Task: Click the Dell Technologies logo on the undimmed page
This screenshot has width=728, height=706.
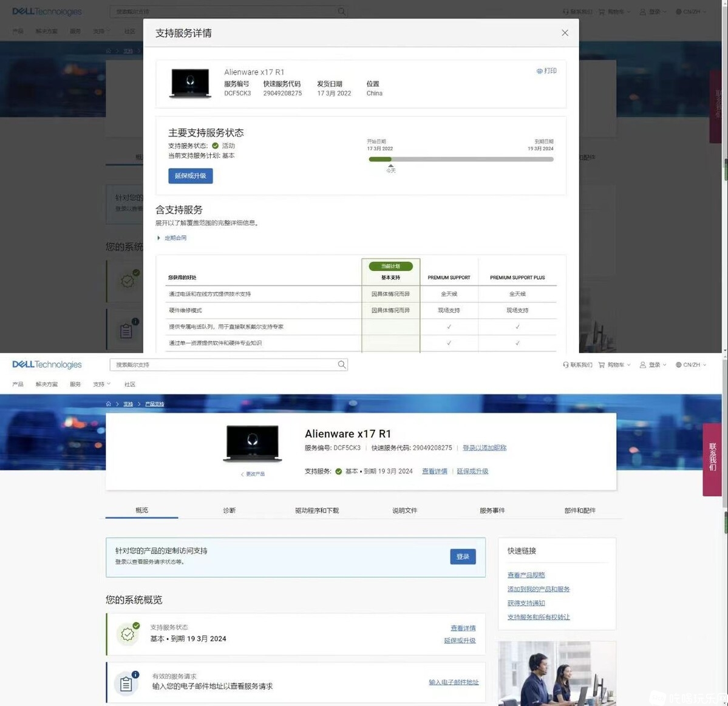Action: [x=47, y=364]
